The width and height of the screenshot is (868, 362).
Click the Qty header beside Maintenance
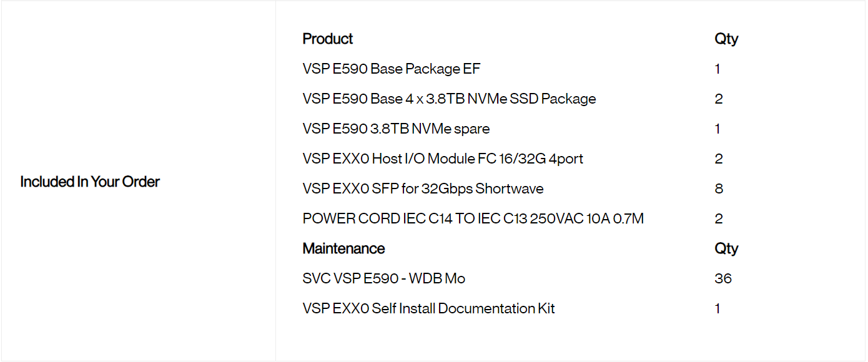click(726, 248)
